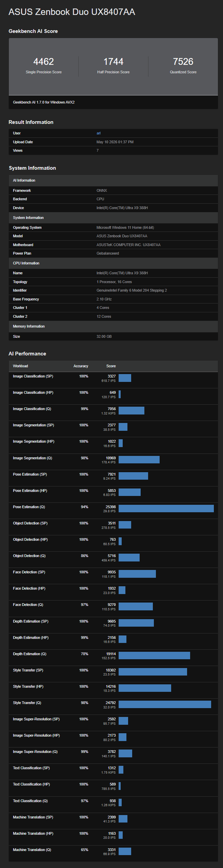Click the Image Classification (HP) score 649
The height and width of the screenshot is (868, 223).
pos(113,392)
